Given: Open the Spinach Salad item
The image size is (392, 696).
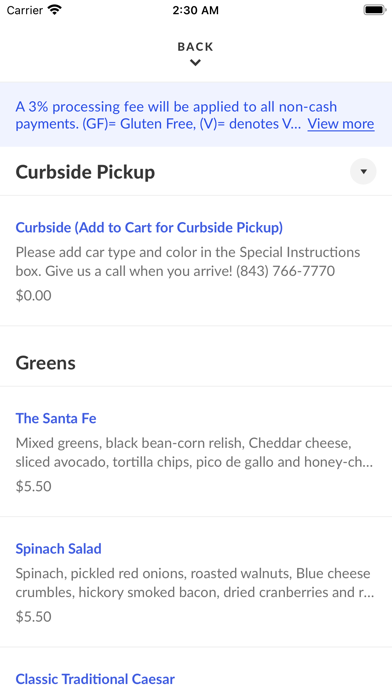Looking at the screenshot, I should point(59,549).
